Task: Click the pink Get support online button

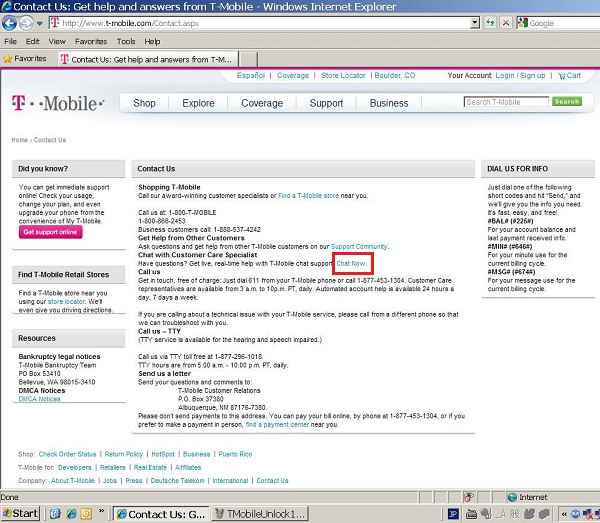Action: [51, 232]
